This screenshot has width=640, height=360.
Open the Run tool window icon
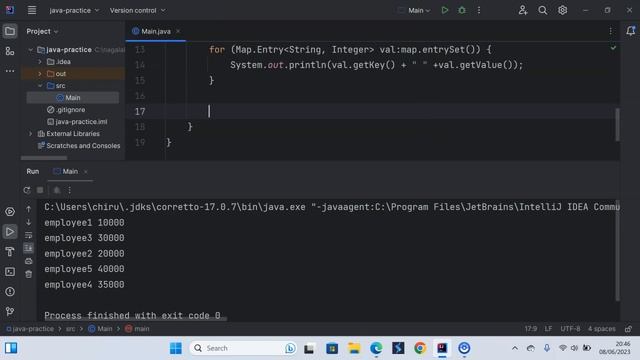(10, 232)
